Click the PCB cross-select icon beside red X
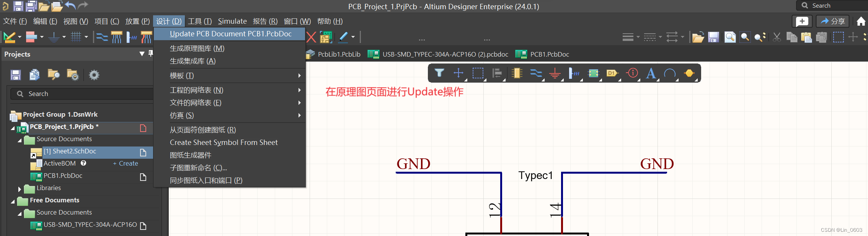868x236 pixels. [326, 37]
